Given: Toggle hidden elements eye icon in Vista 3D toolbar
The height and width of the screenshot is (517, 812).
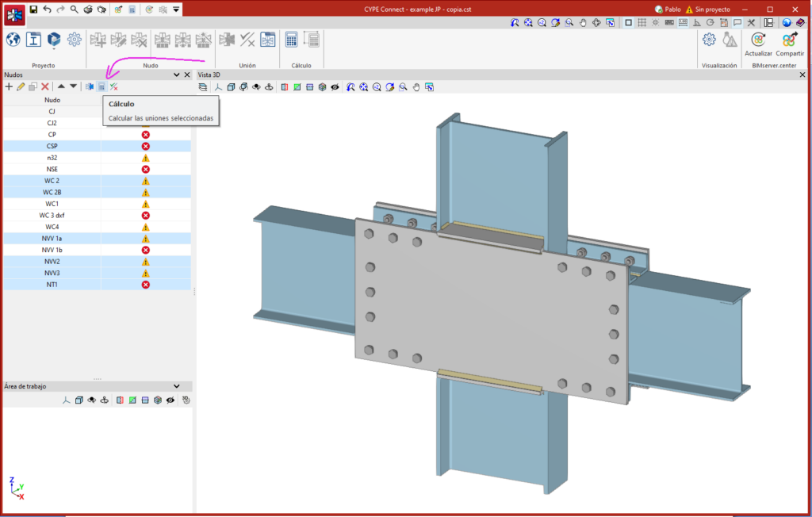Looking at the screenshot, I should tap(335, 87).
